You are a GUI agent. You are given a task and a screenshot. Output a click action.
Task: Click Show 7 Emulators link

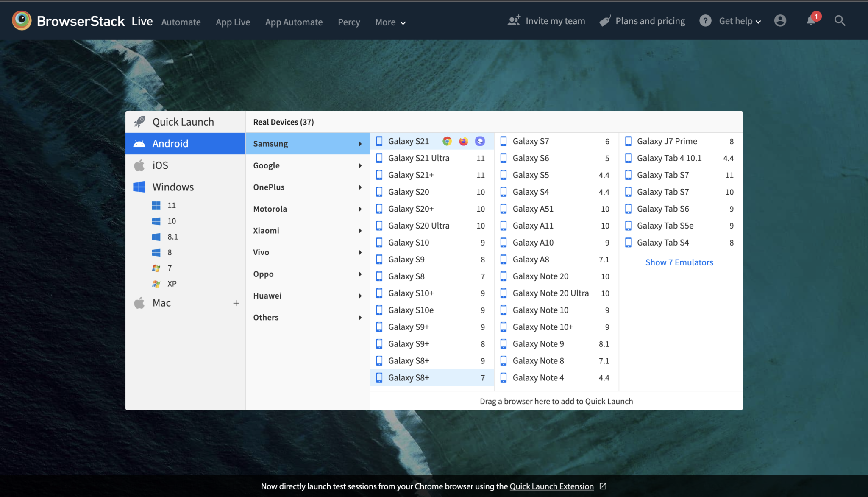point(679,262)
